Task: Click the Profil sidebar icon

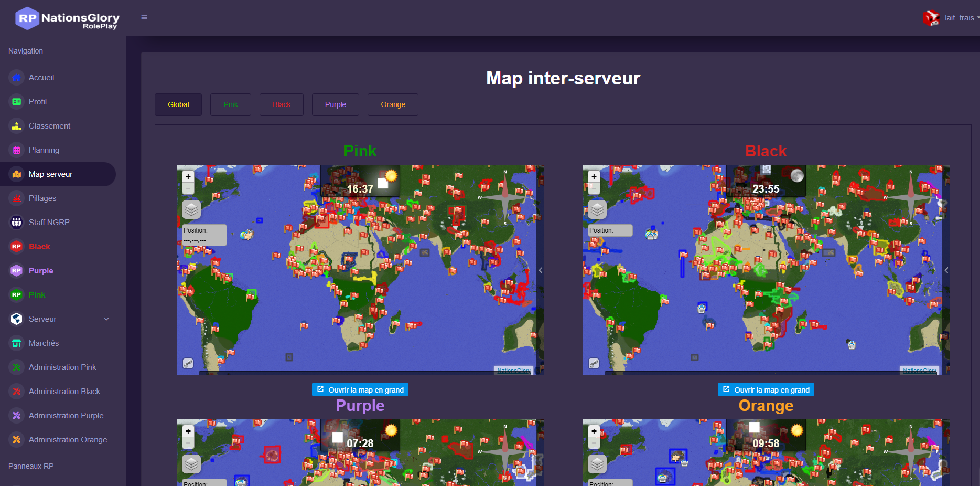Action: pos(17,102)
